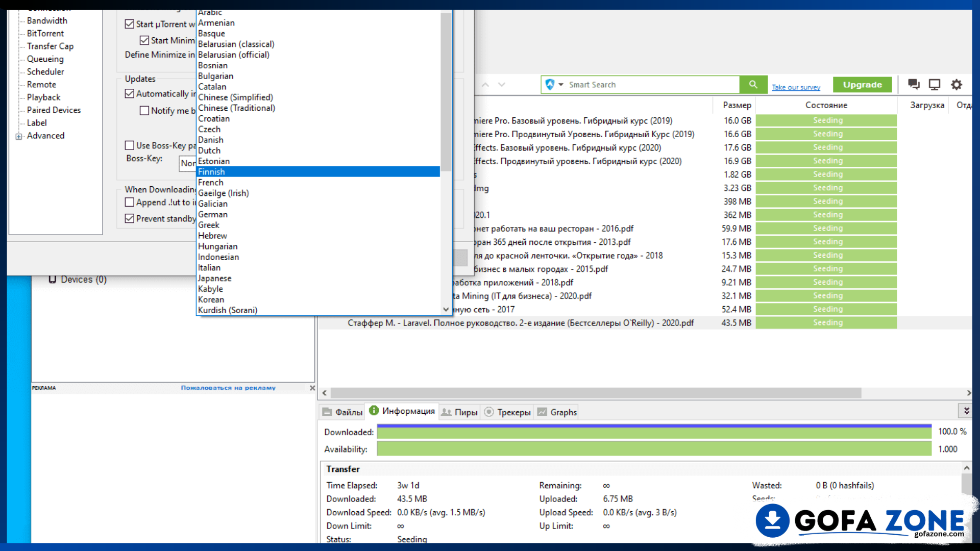Image resolution: width=980 pixels, height=551 pixels.
Task: Click the Пиры tab peers icon
Action: 446,412
